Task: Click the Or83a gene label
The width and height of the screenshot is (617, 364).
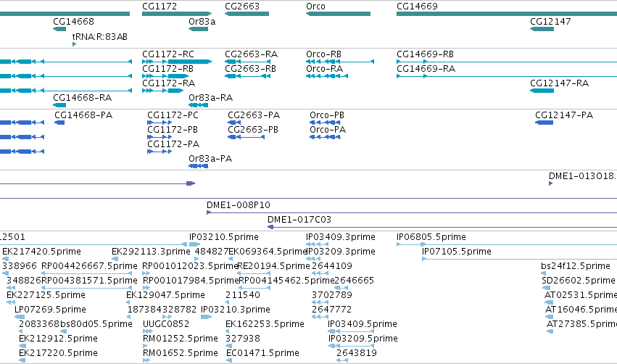Action: 202,22
